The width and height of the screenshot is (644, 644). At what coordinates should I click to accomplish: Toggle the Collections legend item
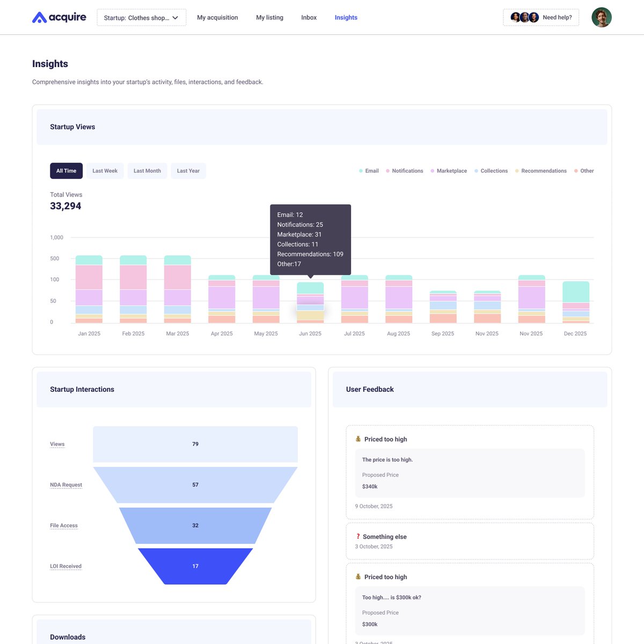pos(491,171)
